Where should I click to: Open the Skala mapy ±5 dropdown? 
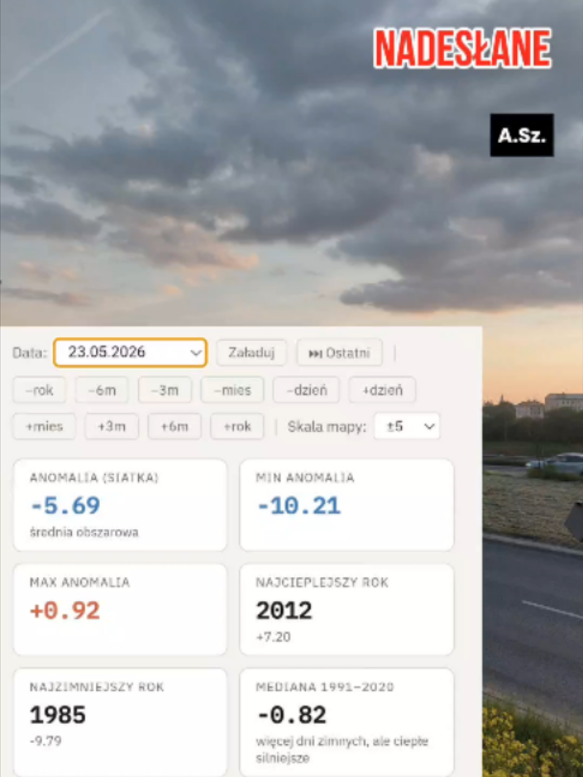(407, 426)
